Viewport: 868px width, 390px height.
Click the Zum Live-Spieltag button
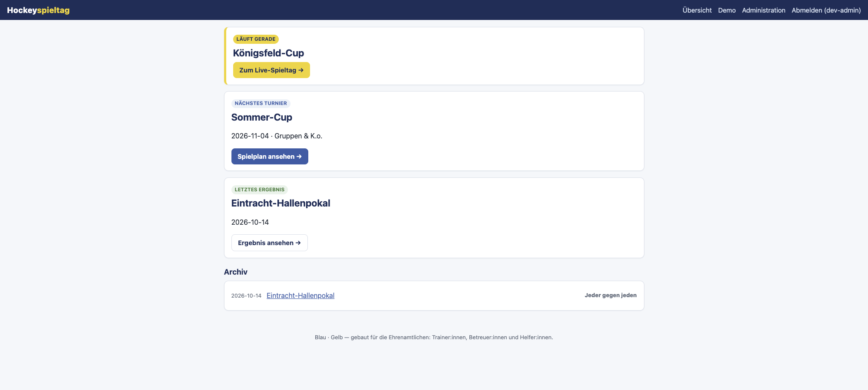[x=271, y=70]
